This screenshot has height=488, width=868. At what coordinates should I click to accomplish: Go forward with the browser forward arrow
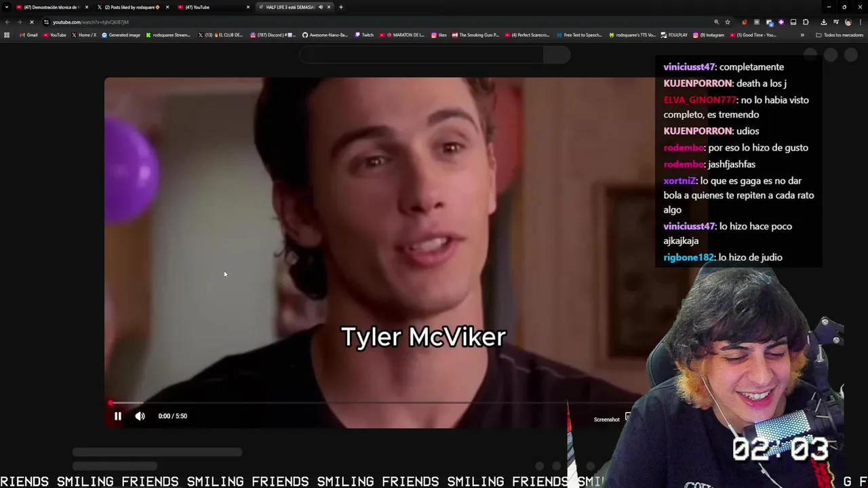[19, 22]
